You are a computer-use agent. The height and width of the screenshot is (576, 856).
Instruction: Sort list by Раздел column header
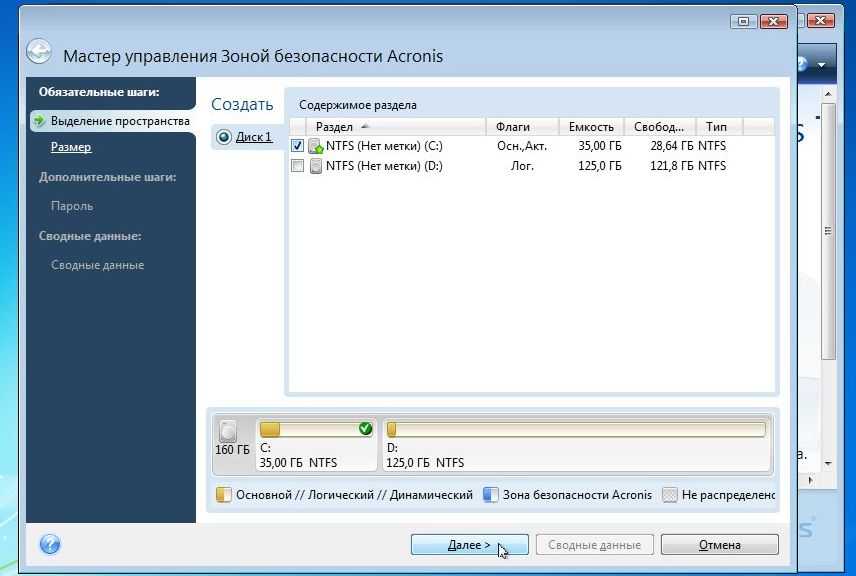[x=334, y=127]
